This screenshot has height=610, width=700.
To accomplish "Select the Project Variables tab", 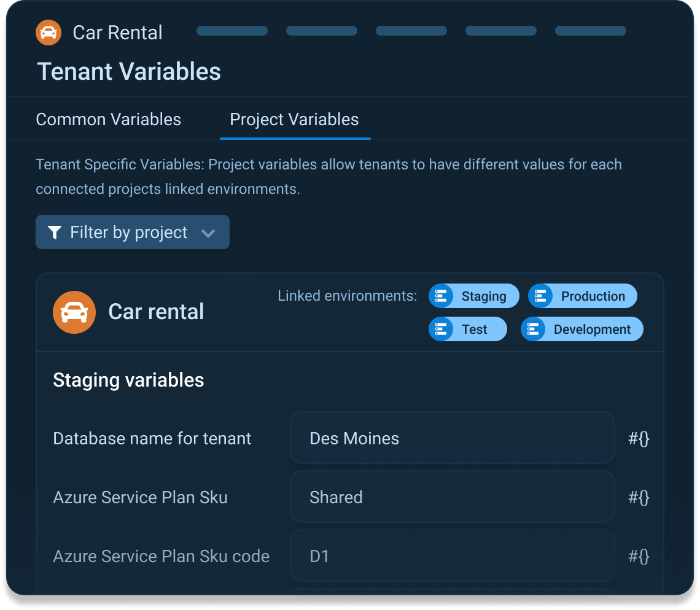I will pos(295,119).
